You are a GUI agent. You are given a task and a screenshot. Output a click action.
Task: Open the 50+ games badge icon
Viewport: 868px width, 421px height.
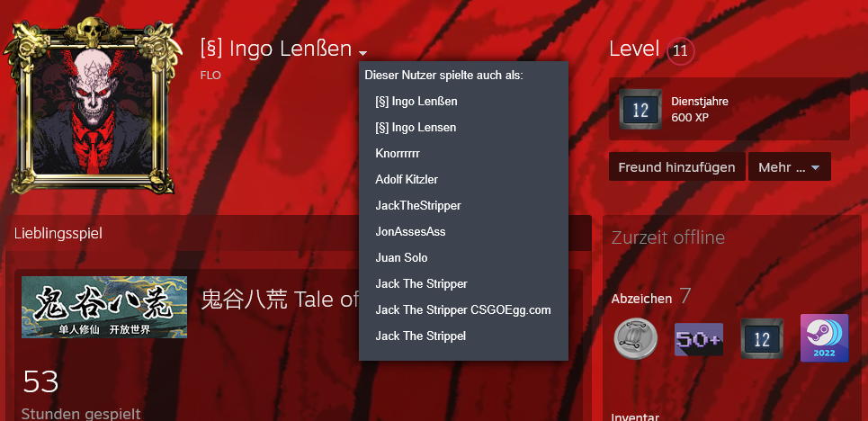pos(699,339)
